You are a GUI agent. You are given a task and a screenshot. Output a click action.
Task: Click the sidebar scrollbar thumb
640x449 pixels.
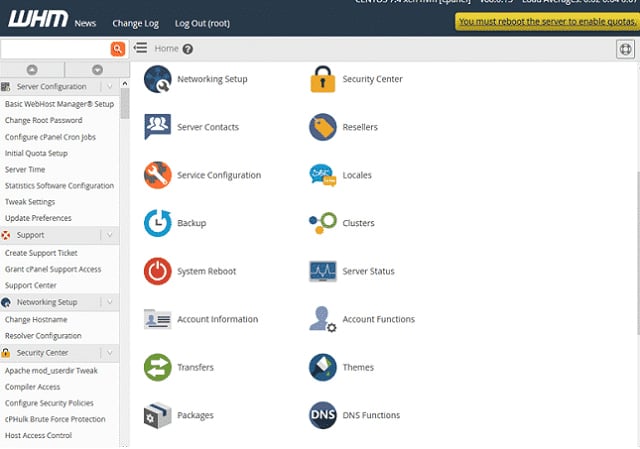[124, 103]
